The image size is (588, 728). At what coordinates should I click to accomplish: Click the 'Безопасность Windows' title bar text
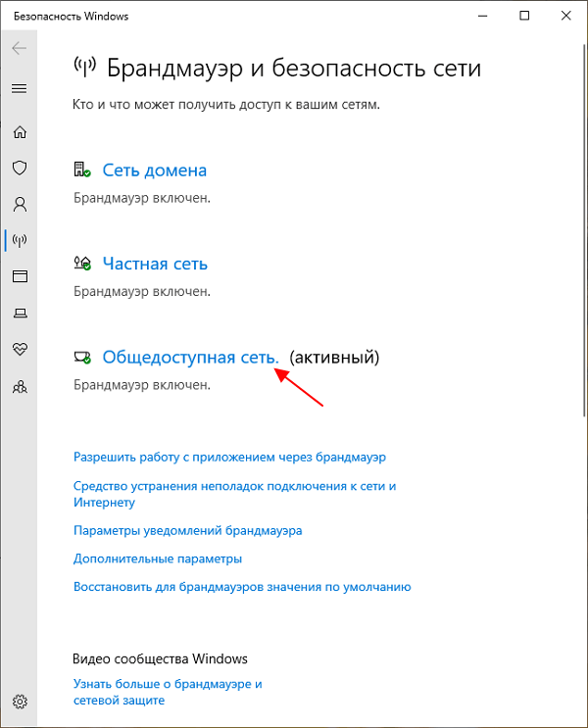tap(72, 17)
